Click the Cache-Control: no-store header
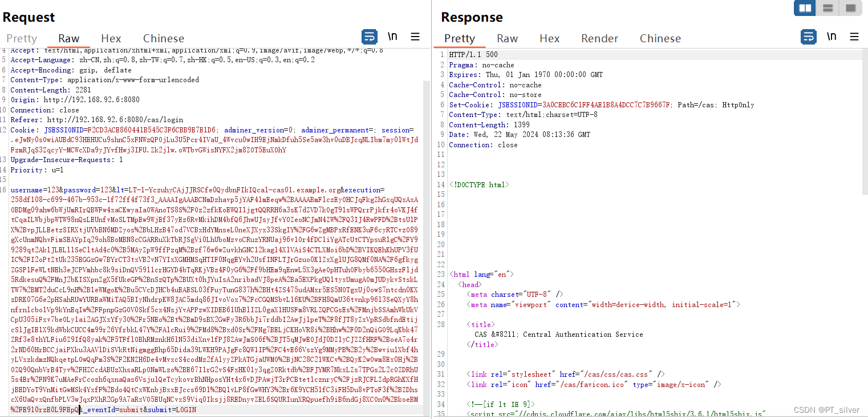Viewport: 868px width, 419px height. [495, 95]
